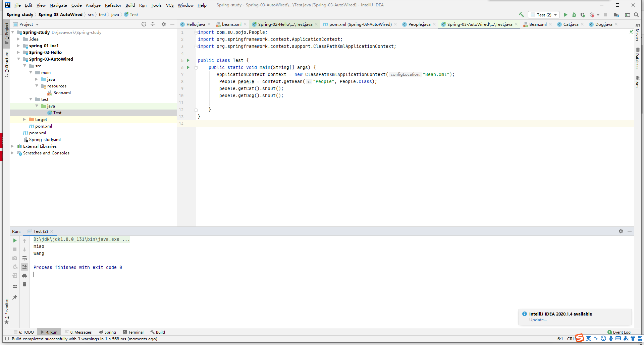Screen dimensions: 644x345
Task: Click Sogou input method icon in tray
Action: coord(579,338)
